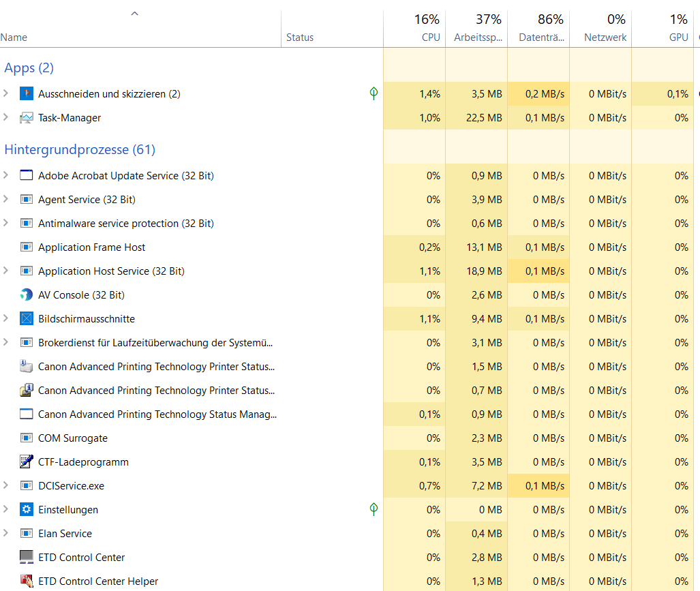
Task: Expand the Elan Service process row
Action: (6, 533)
